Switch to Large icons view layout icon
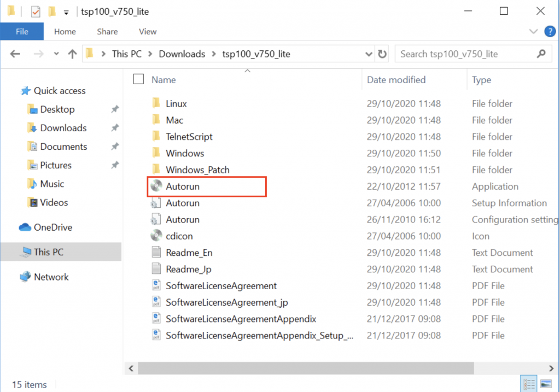This screenshot has width=560, height=392. click(546, 384)
